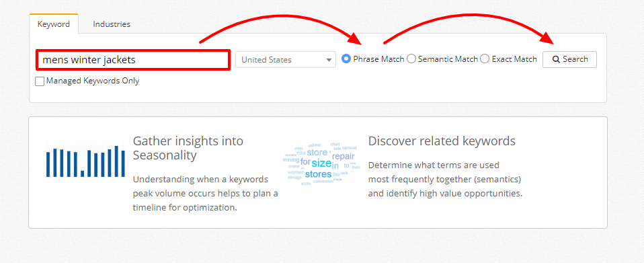Image resolution: width=644 pixels, height=263 pixels.
Task: Click the magnifier icon in Search button
Action: [x=556, y=59]
